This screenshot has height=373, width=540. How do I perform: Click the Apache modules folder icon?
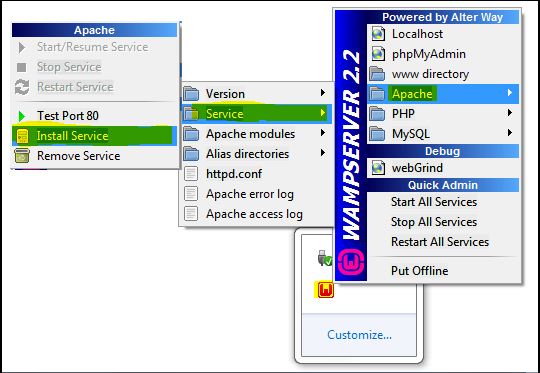[191, 134]
